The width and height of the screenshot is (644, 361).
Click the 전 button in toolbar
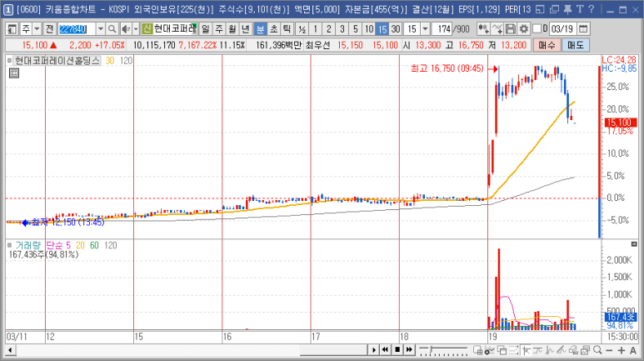[x=49, y=29]
